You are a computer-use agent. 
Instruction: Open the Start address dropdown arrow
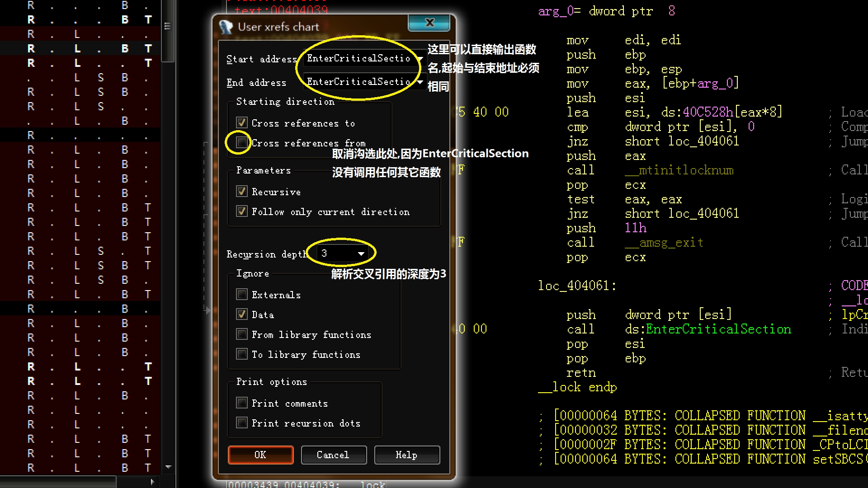click(420, 59)
